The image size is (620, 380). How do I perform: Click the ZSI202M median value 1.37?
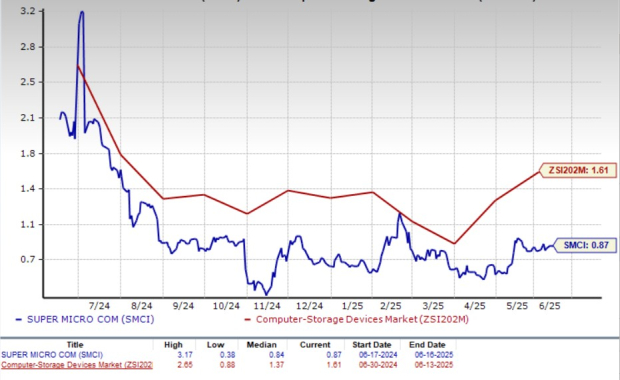(276, 365)
